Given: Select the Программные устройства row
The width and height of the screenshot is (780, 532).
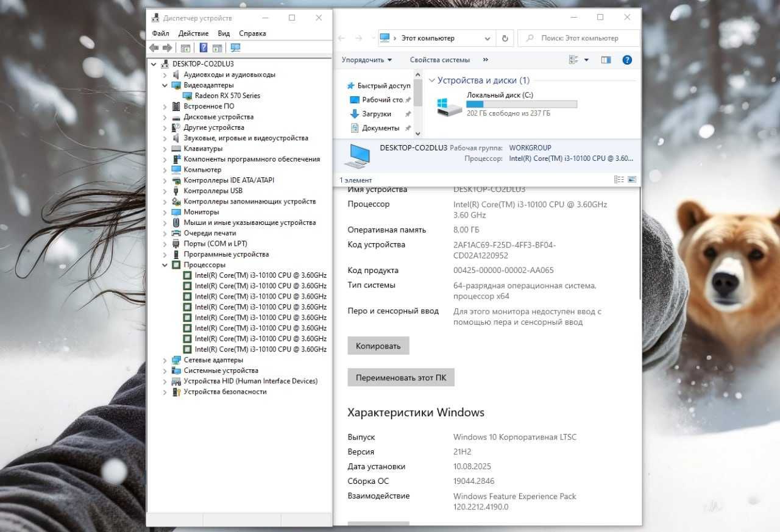Looking at the screenshot, I should pos(226,254).
